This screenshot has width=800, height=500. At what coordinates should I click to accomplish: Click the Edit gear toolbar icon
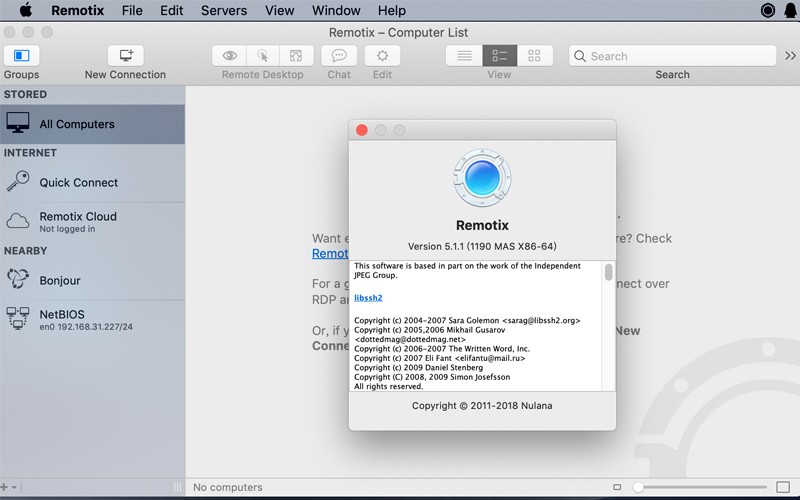point(382,56)
